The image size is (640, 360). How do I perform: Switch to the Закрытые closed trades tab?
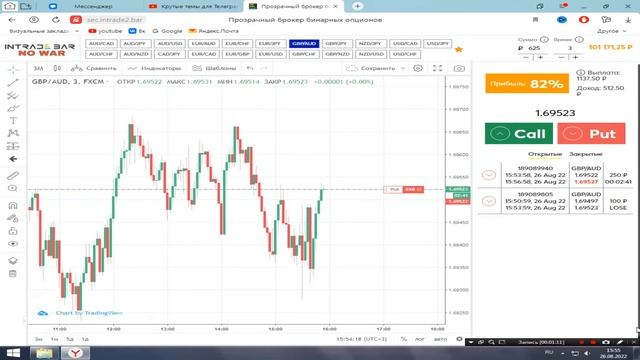click(x=586, y=154)
